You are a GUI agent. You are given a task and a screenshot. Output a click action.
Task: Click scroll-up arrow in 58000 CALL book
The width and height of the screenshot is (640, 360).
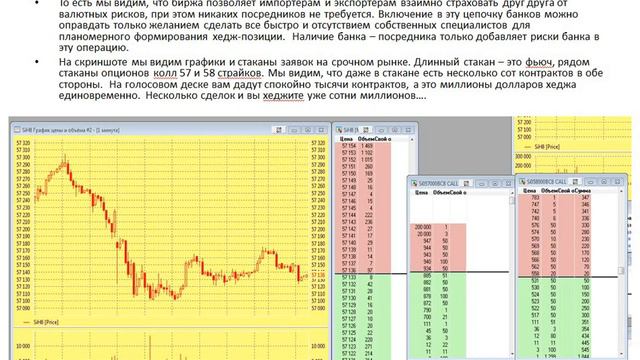621,191
